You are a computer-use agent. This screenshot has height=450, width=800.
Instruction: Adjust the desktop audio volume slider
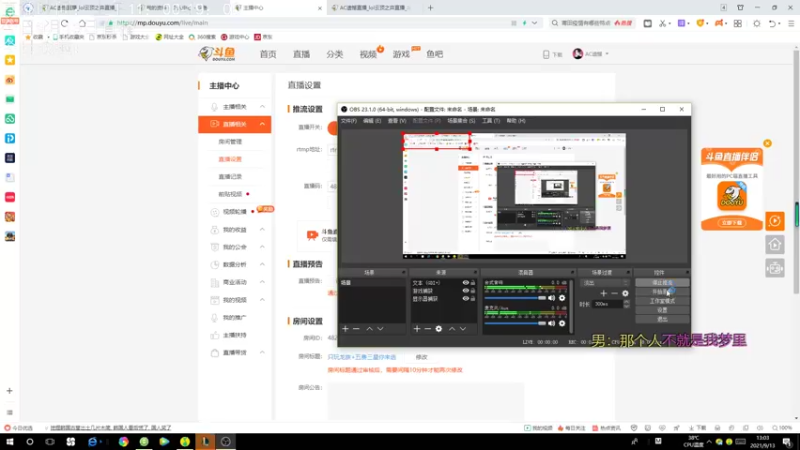click(515, 298)
